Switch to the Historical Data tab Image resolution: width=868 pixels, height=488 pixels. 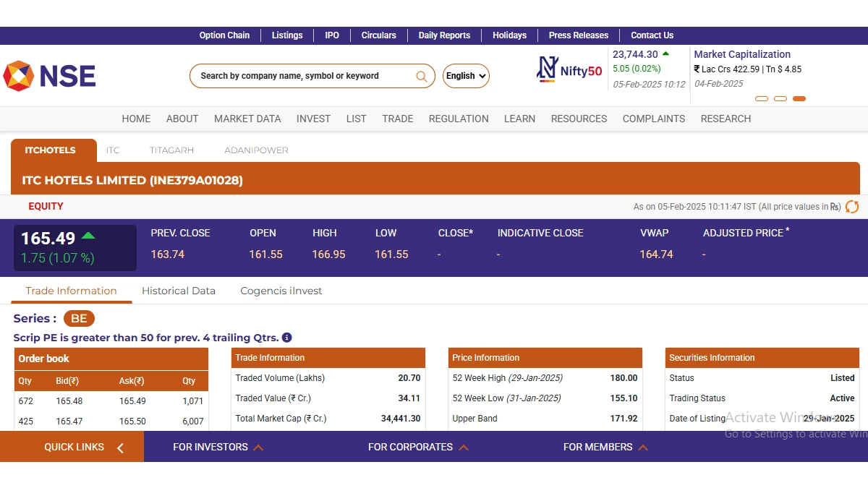pos(179,291)
